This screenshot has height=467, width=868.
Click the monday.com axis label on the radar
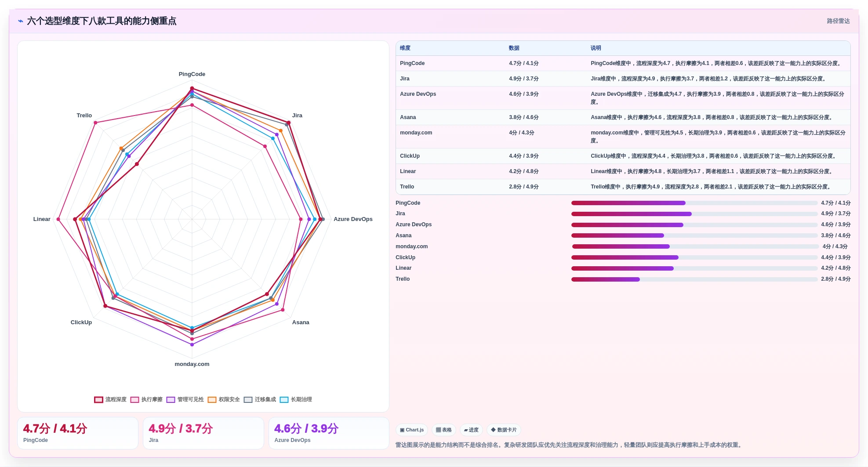[x=192, y=364]
